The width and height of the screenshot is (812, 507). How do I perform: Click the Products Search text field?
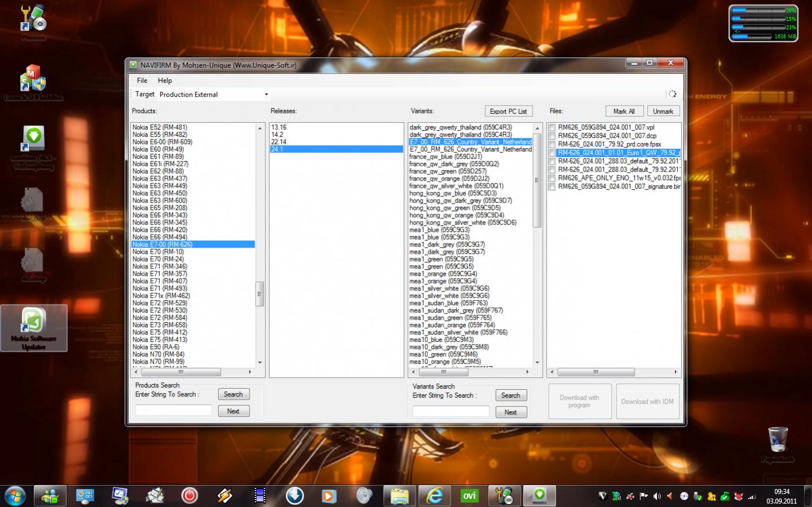pyautogui.click(x=173, y=411)
